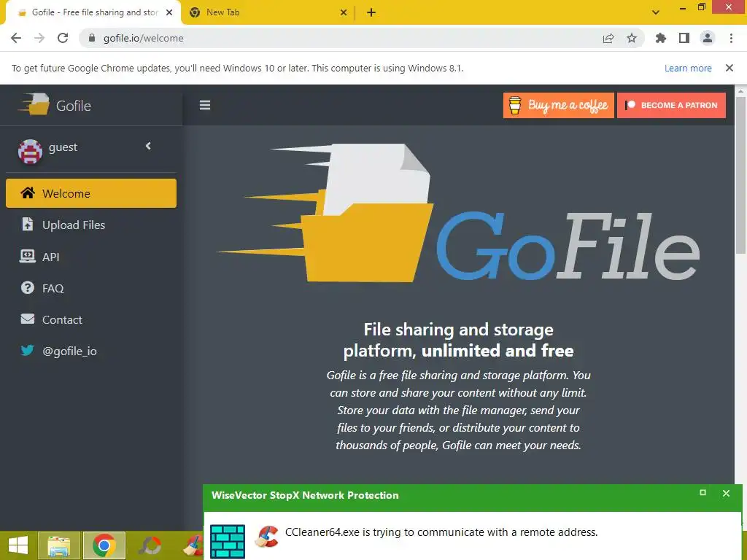Open the CCleaner taskbar icon
Screen dimensions: 747x560
[193, 546]
